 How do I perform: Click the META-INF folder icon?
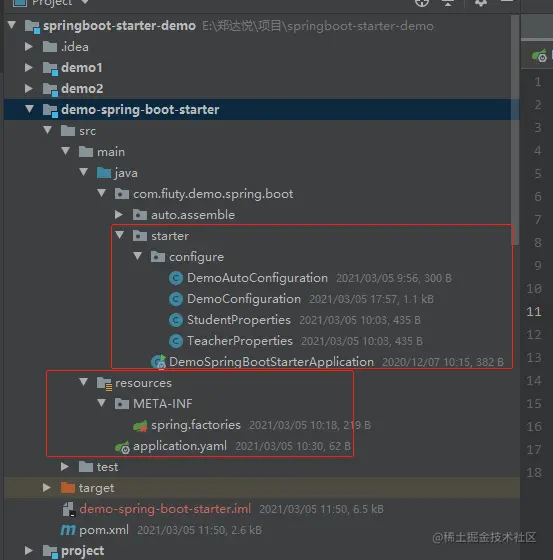(x=122, y=404)
